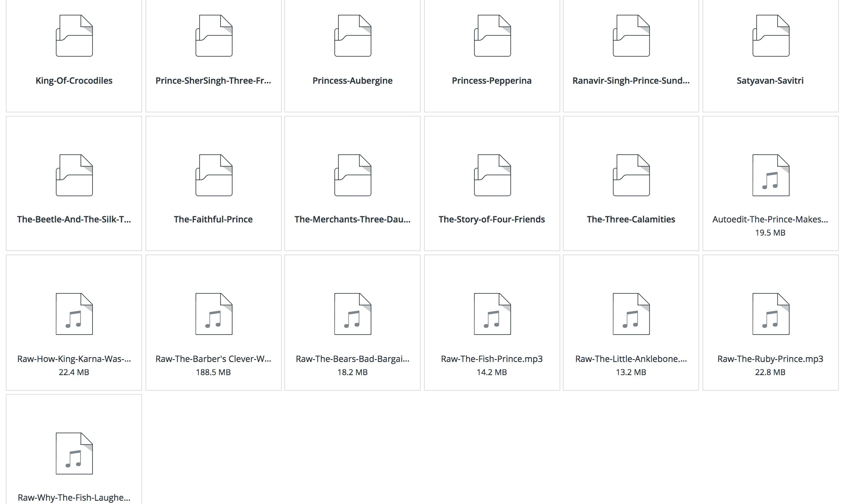Open the The-Story-of-Four-Friends folder icon

492,175
